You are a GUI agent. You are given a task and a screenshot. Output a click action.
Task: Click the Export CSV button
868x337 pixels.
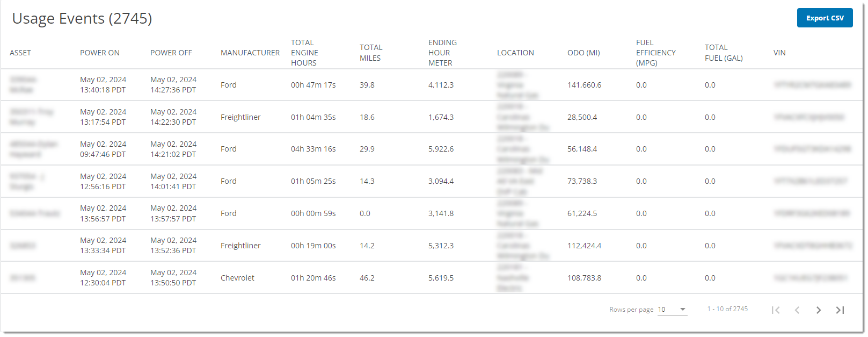click(825, 18)
